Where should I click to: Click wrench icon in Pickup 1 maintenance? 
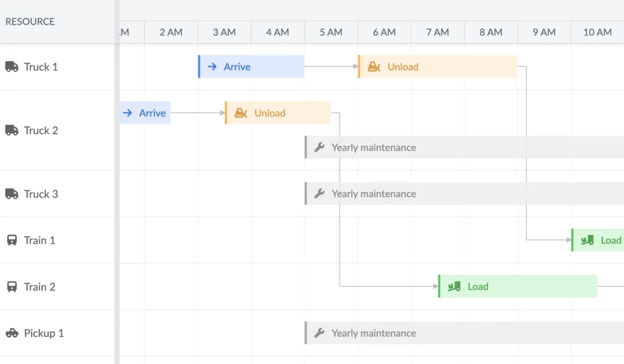click(320, 333)
